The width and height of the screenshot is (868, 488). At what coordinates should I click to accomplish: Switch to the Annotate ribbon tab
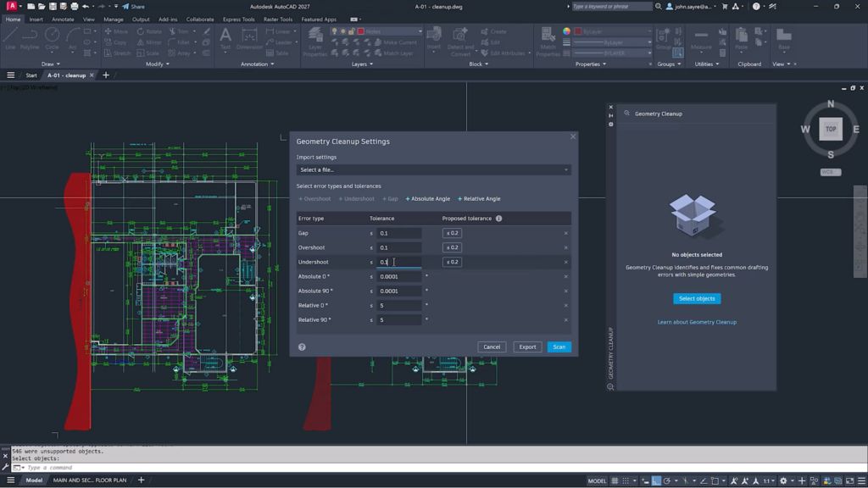tap(63, 19)
